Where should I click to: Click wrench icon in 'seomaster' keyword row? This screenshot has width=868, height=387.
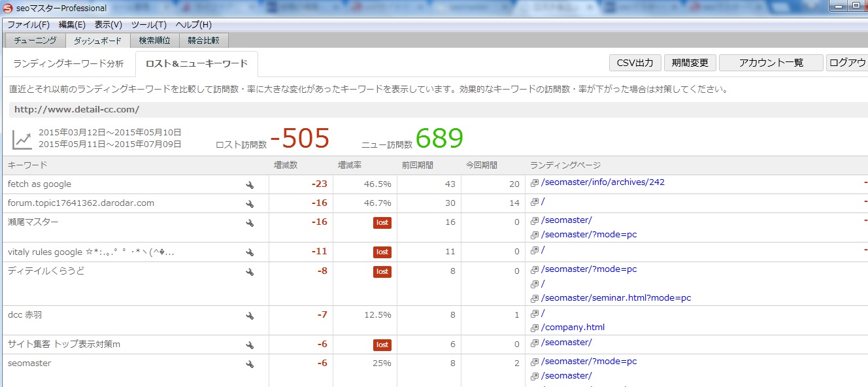[250, 364]
